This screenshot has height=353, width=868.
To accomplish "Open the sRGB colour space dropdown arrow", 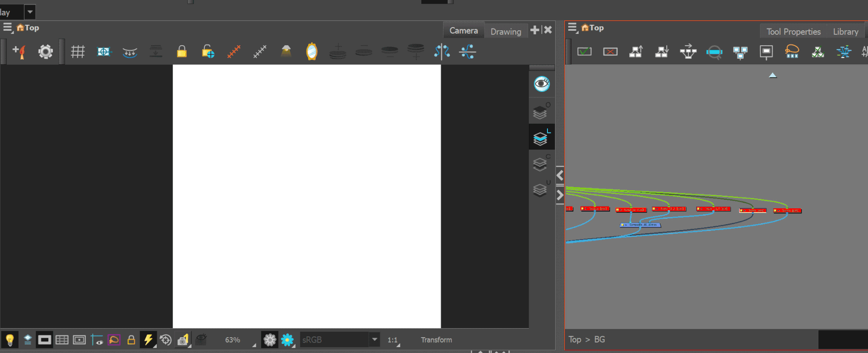I will click(374, 339).
